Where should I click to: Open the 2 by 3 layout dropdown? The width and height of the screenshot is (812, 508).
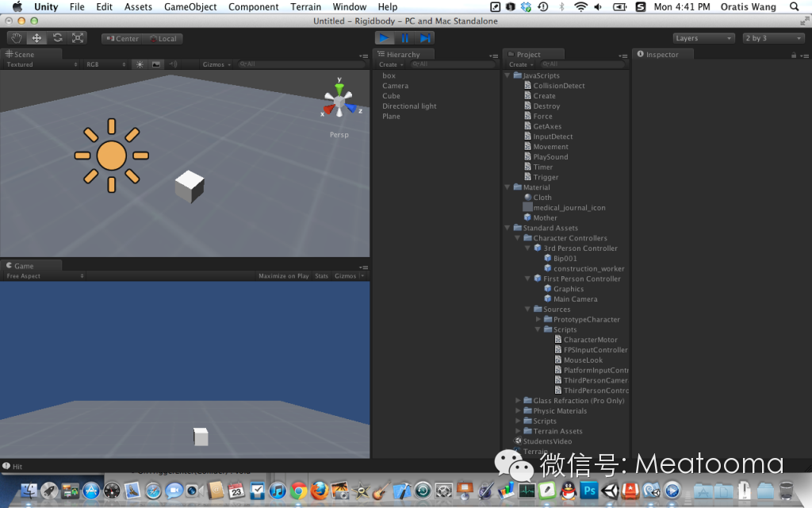pyautogui.click(x=774, y=38)
